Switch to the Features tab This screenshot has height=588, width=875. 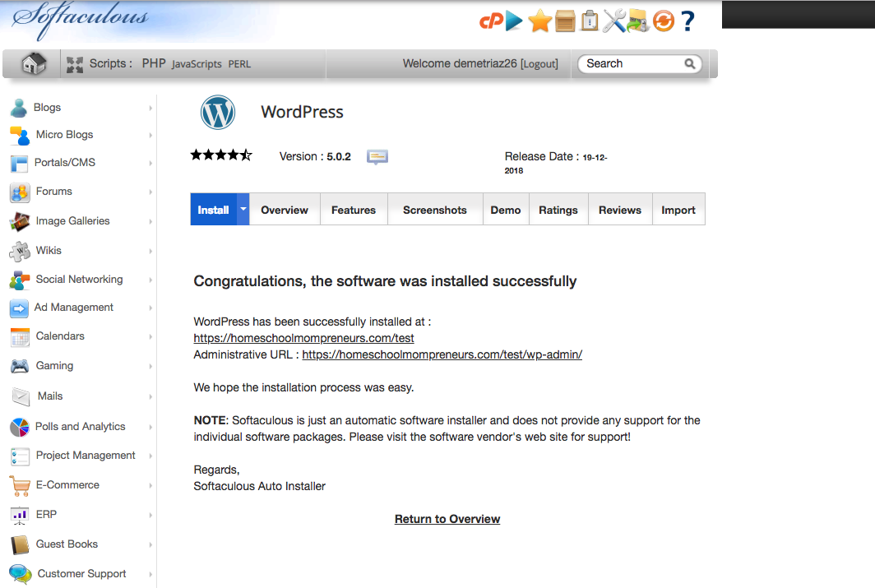[354, 210]
